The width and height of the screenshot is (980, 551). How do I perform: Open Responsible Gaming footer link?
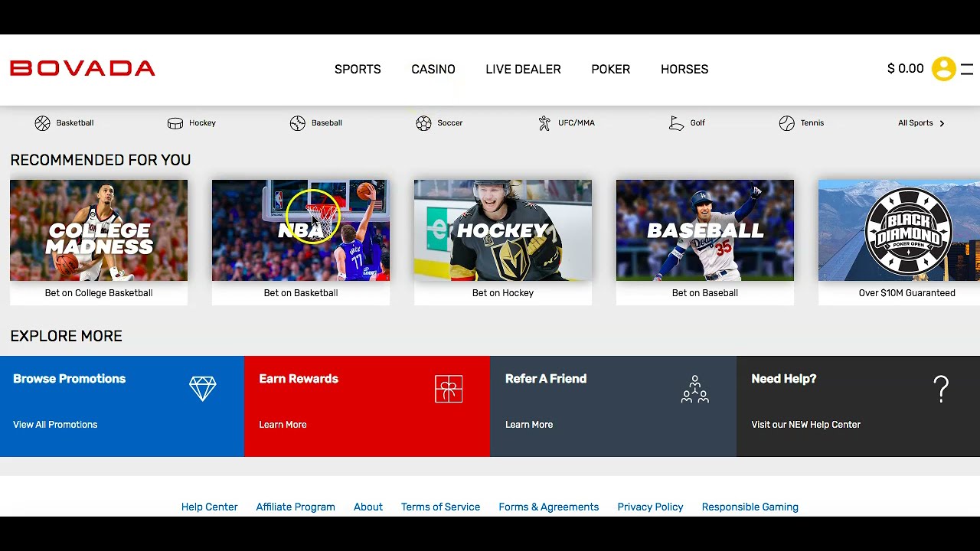point(750,507)
